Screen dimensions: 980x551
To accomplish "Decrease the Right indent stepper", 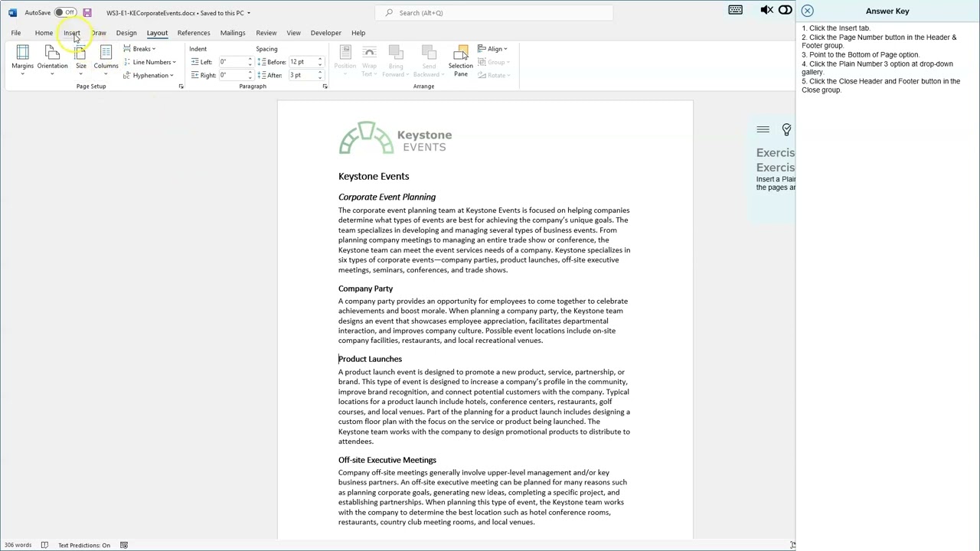I will coord(250,77).
